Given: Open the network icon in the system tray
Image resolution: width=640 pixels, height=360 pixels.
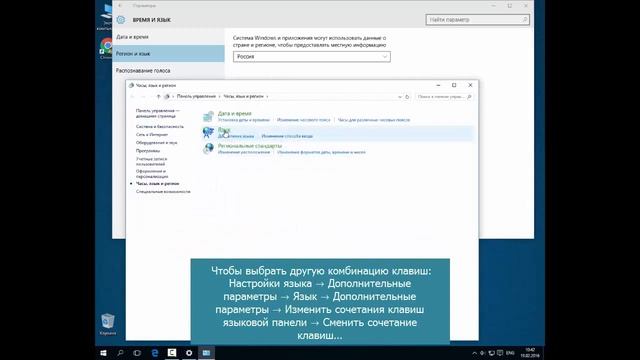Looking at the screenshot, I should [491, 353].
